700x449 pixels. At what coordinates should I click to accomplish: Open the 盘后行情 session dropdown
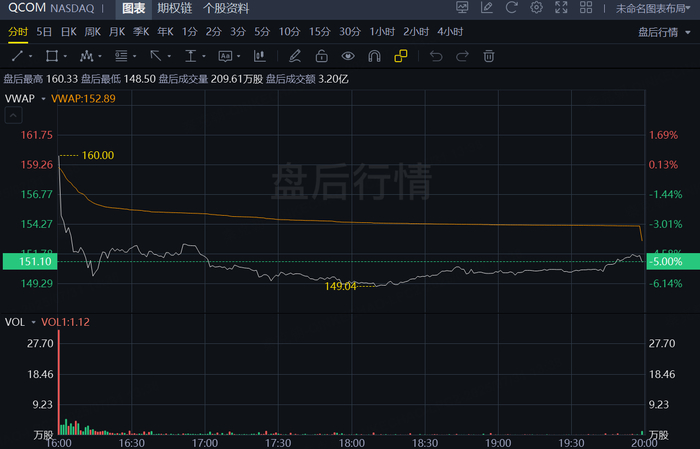pyautogui.click(x=664, y=32)
